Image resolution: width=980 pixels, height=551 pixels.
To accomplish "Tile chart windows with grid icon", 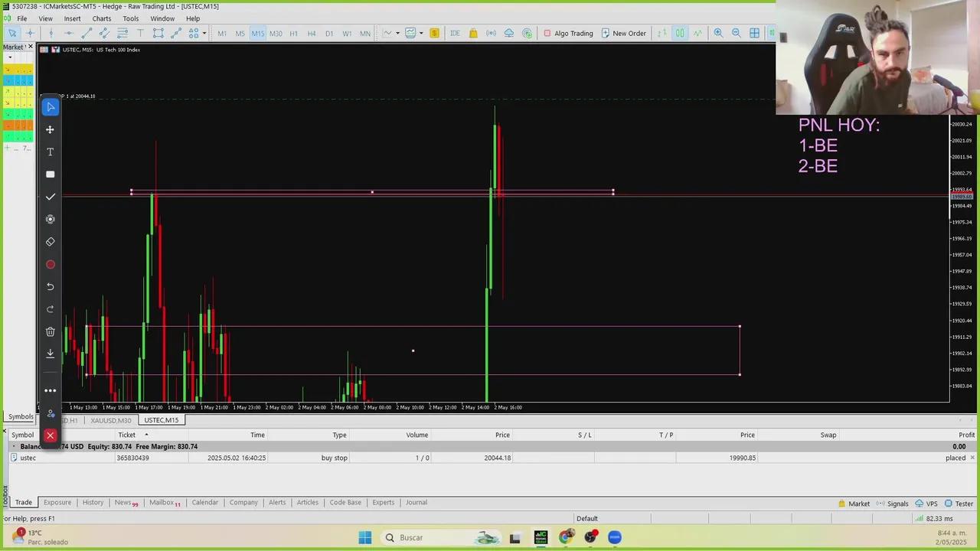I will tap(754, 33).
